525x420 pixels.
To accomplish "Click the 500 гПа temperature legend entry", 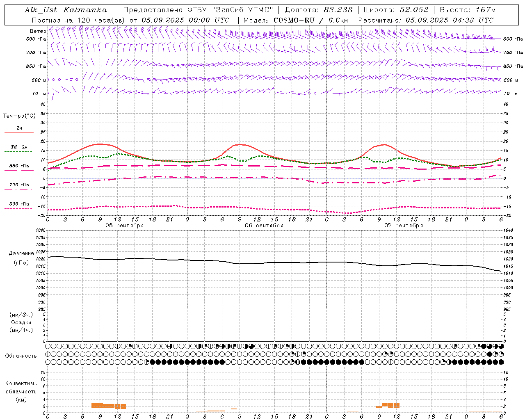I will point(19,204).
